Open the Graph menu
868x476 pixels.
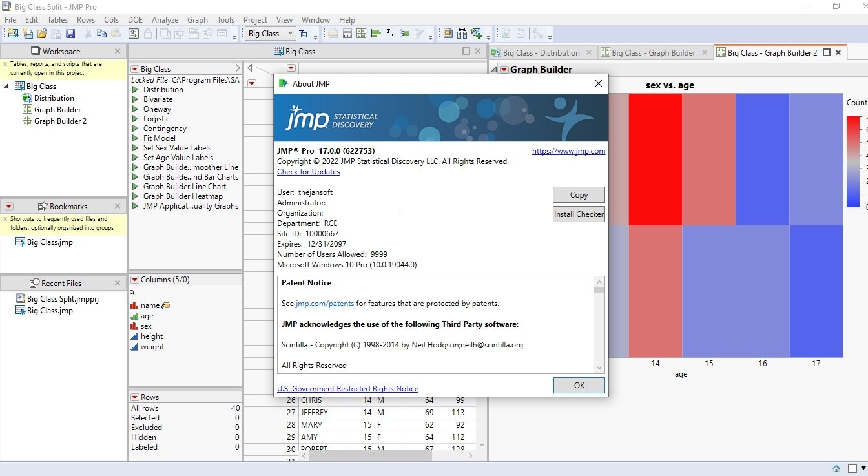[x=198, y=20]
